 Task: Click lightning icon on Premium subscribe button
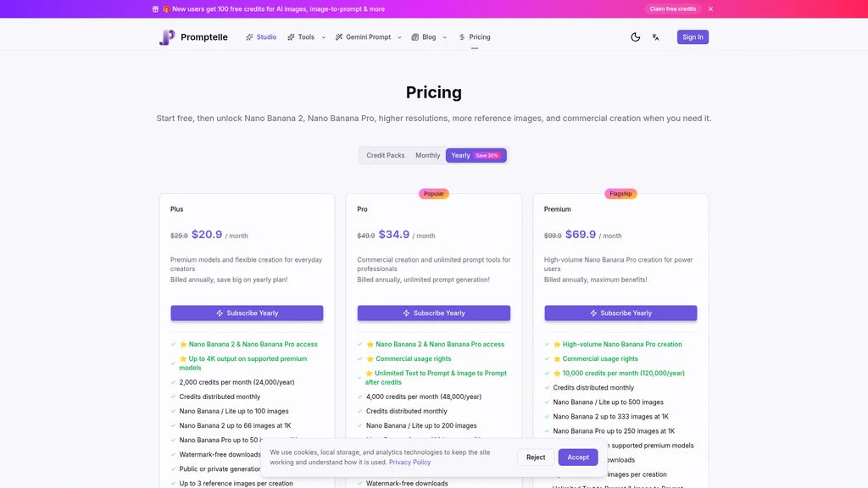pyautogui.click(x=593, y=313)
